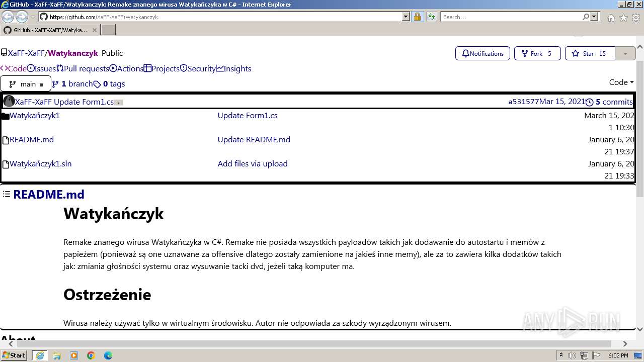Open the Watykańczyk1 row's Update Form1.cs commit

click(248, 116)
